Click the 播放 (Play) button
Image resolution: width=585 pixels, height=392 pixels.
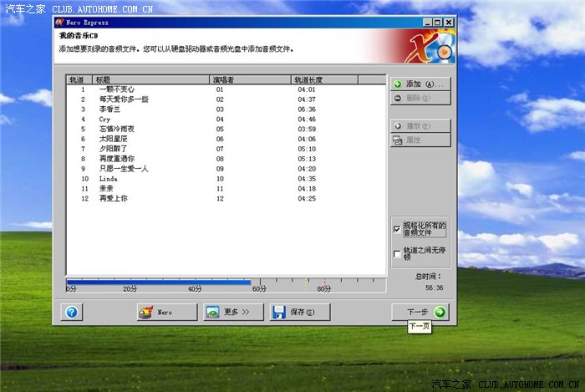pos(420,126)
